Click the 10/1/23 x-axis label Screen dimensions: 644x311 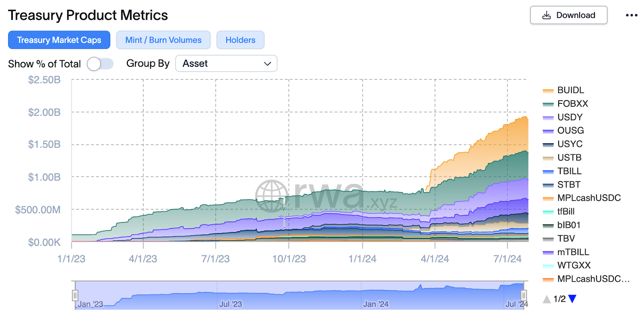click(289, 259)
